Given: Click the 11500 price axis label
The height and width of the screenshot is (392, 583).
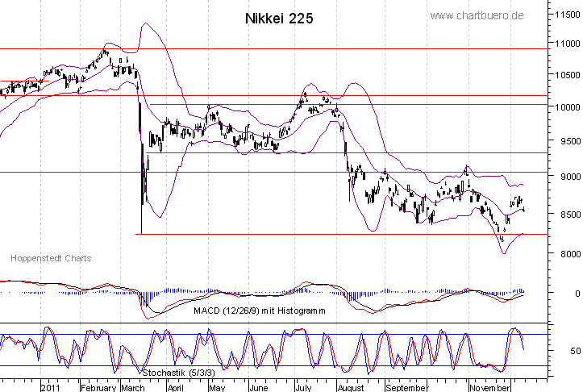Looking at the screenshot, I should pyautogui.click(x=568, y=15).
